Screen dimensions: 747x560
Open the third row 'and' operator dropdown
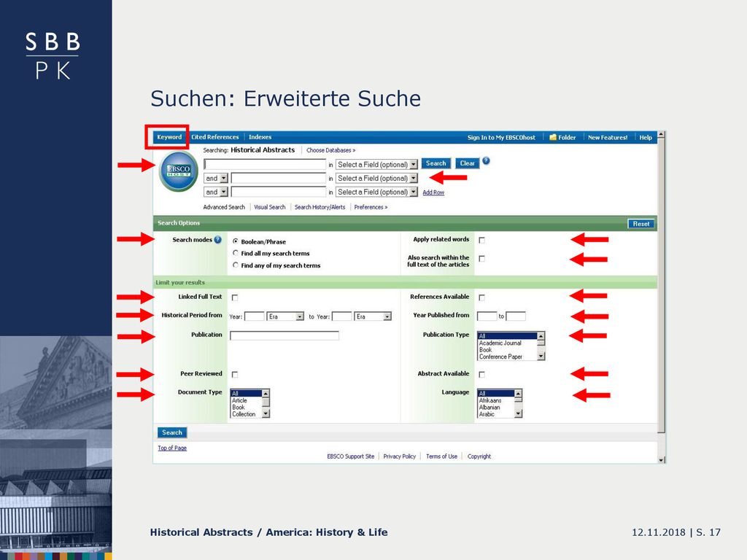click(x=216, y=192)
